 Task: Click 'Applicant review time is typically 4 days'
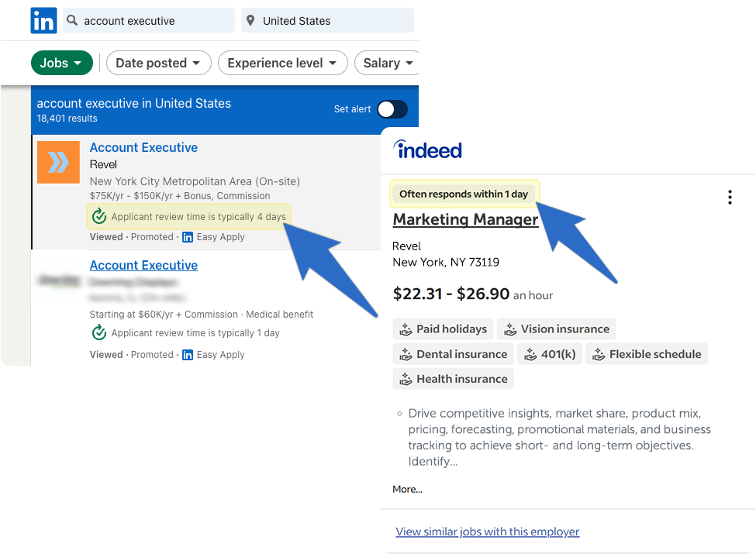pyautogui.click(x=198, y=217)
